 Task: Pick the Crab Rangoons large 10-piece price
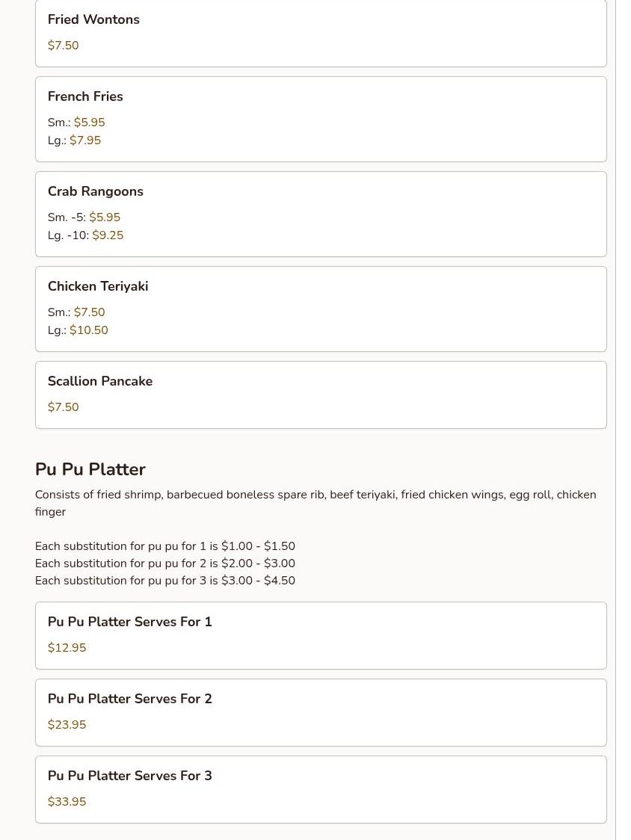[x=108, y=235]
